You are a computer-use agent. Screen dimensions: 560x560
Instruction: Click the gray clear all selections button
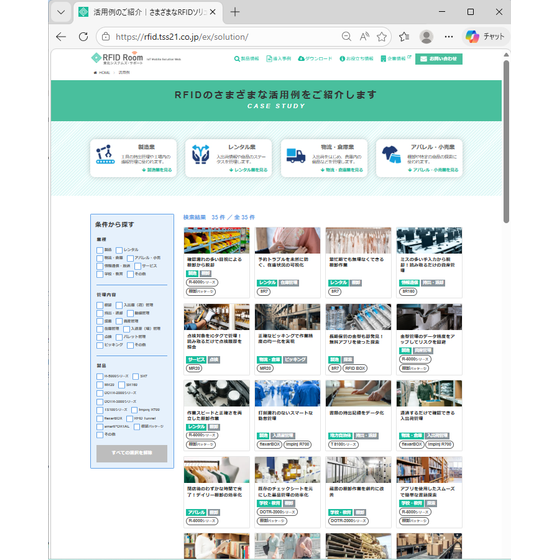[132, 453]
